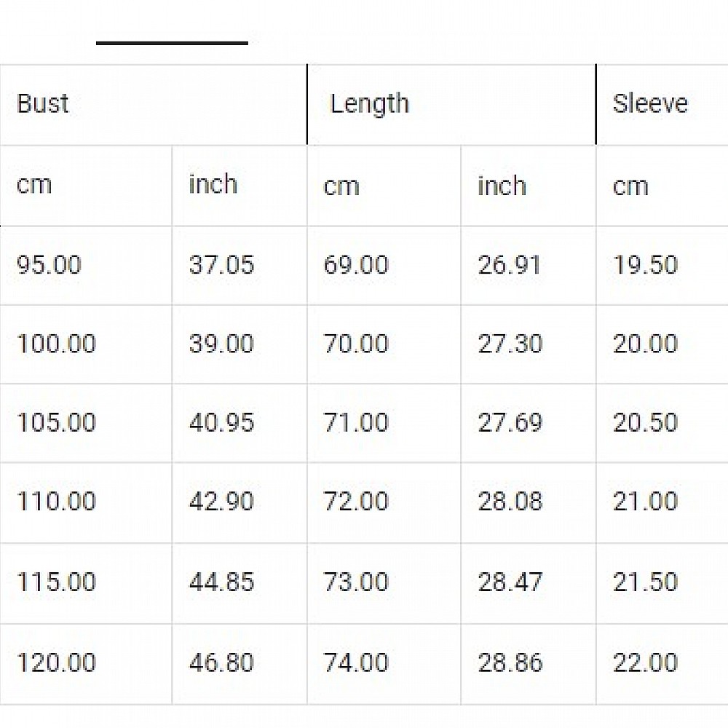Click the 39.00 bust inch cell
Viewport: 728px width, 728px height.
coord(221,344)
